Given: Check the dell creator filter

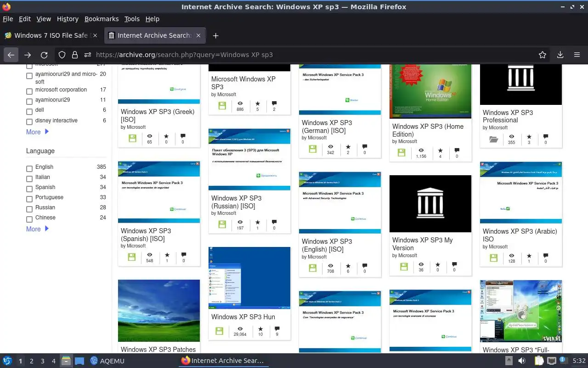Looking at the screenshot, I should pos(29,112).
